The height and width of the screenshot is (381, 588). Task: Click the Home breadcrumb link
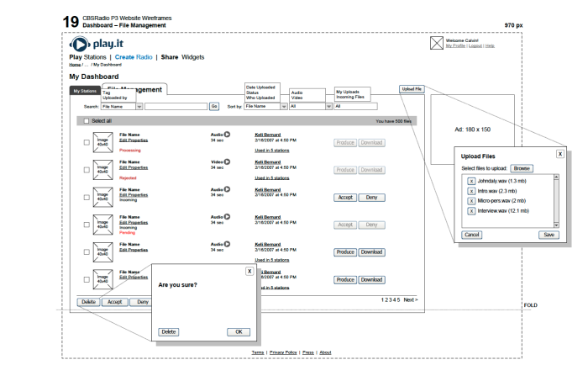click(75, 65)
